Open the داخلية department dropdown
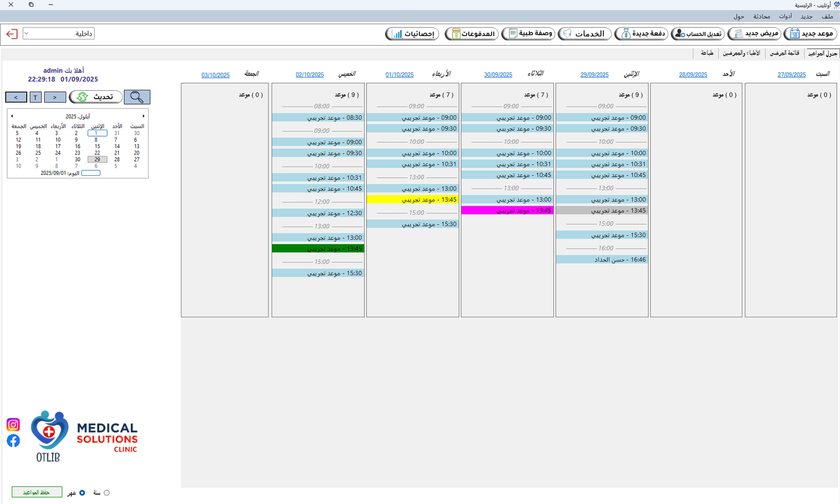 click(58, 34)
